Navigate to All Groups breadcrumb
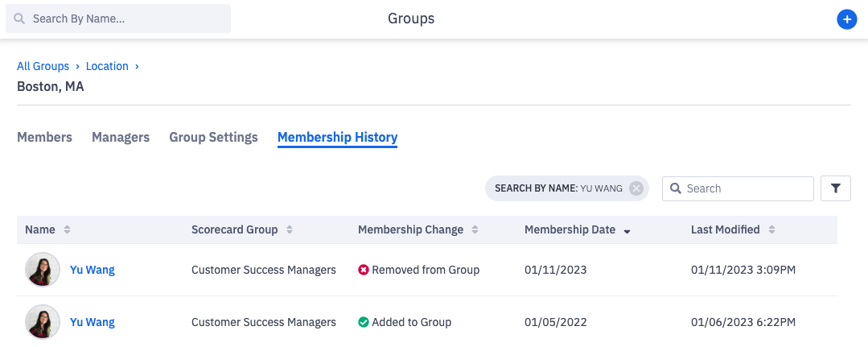 click(43, 66)
